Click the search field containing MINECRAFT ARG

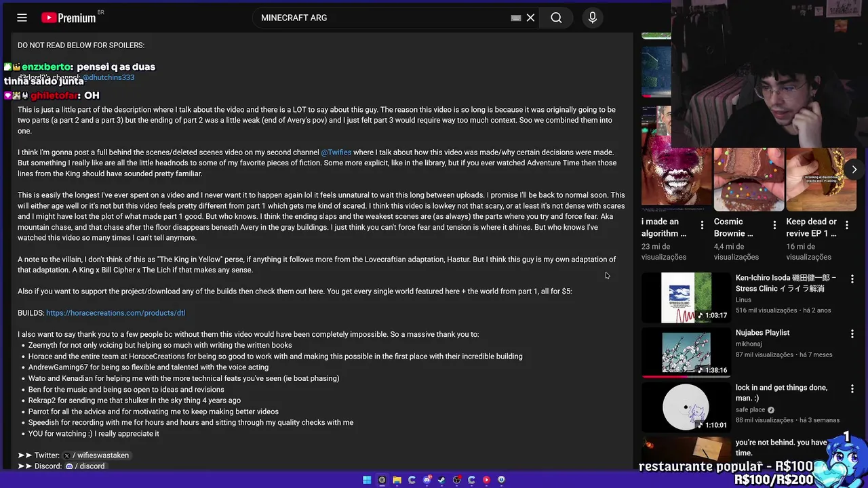click(x=383, y=18)
